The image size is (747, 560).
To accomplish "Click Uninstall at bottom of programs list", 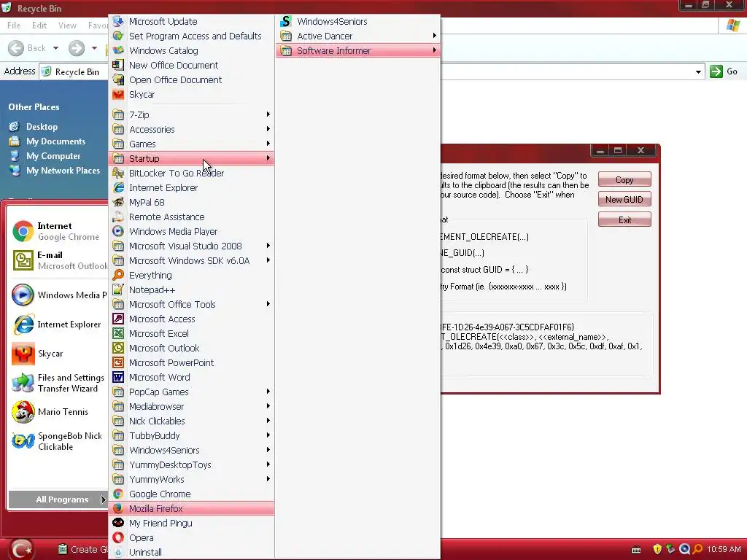I will (x=192, y=553).
